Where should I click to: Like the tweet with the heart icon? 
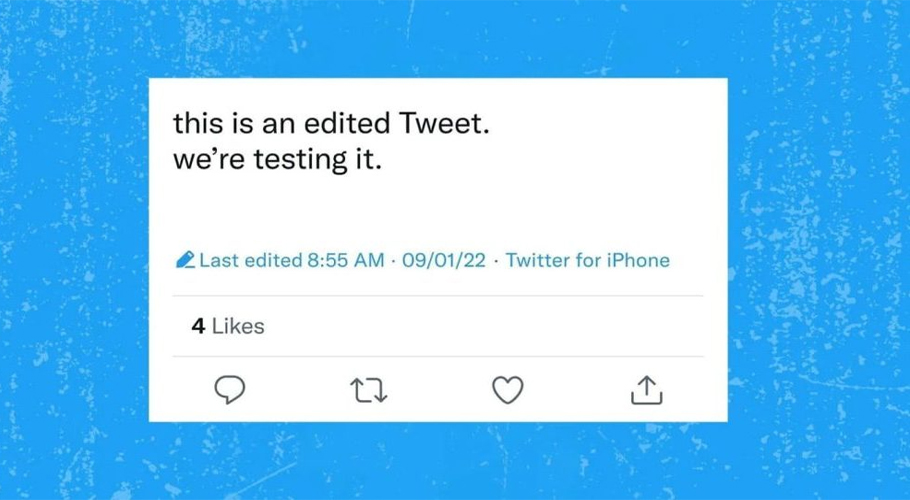click(x=508, y=390)
